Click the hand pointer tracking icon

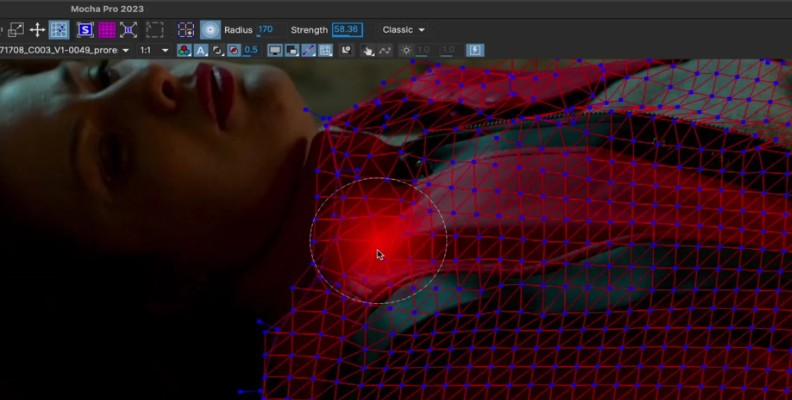coord(367,50)
